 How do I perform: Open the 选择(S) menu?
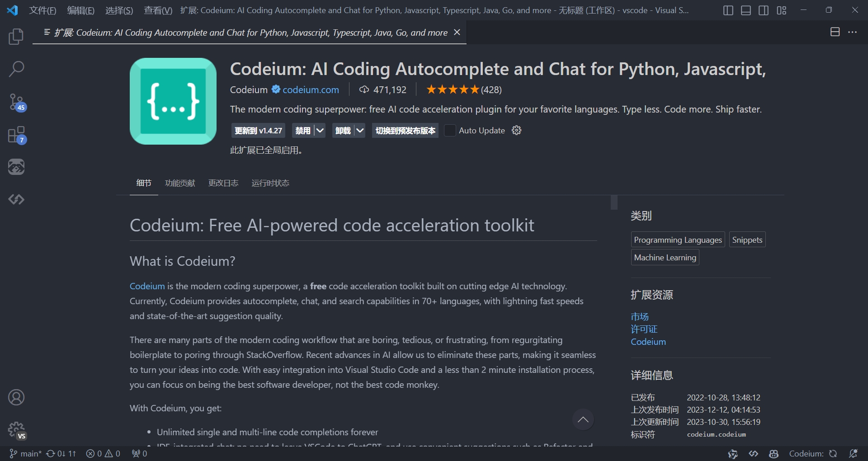coord(119,10)
